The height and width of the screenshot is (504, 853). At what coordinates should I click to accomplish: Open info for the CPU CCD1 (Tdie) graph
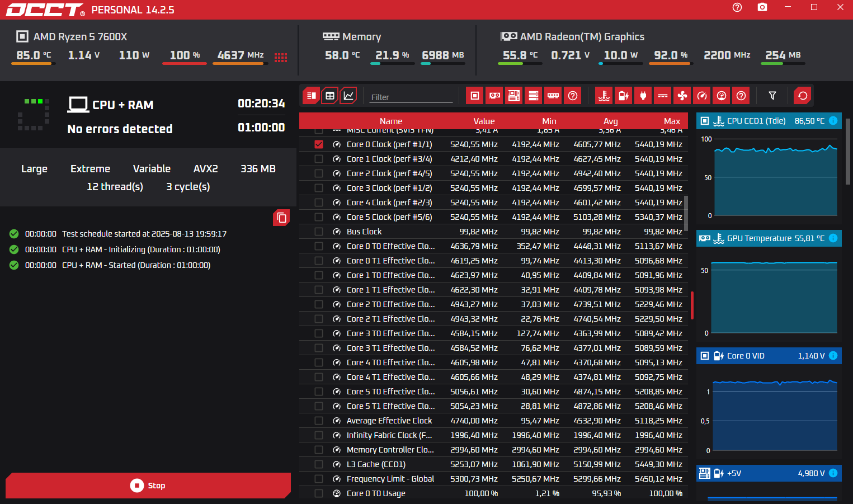point(833,120)
